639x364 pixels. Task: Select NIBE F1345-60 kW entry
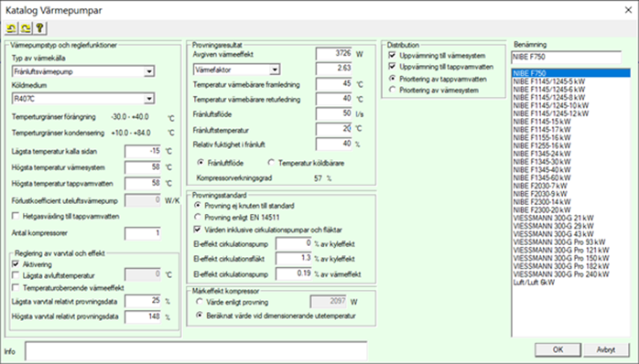pyautogui.click(x=570, y=178)
